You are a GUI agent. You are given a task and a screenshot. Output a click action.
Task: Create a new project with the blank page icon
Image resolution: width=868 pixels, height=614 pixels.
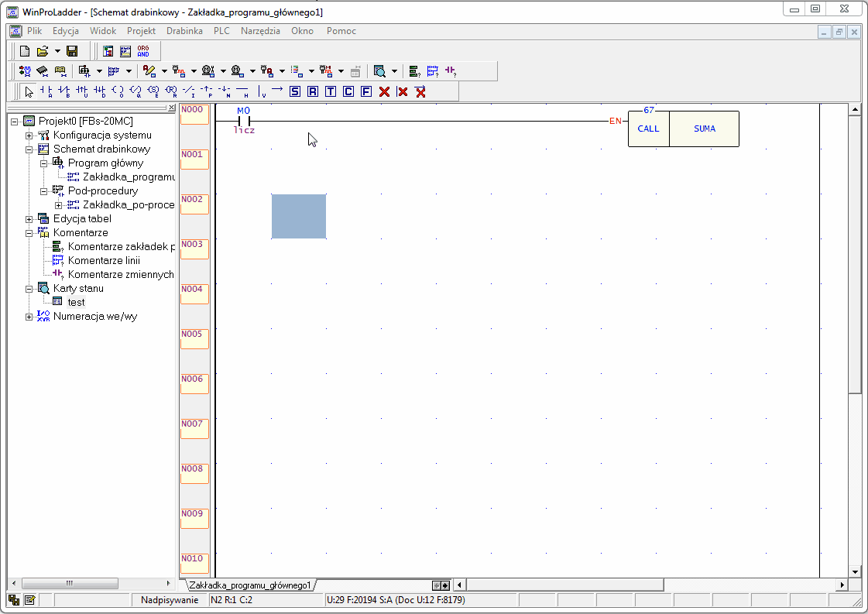(24, 52)
